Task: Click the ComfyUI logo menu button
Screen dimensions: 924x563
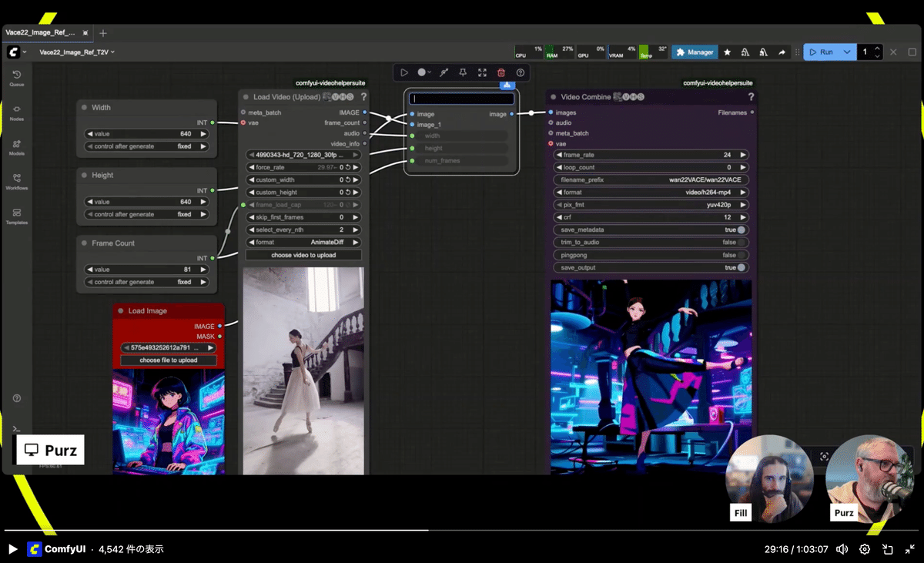Action: [x=14, y=52]
